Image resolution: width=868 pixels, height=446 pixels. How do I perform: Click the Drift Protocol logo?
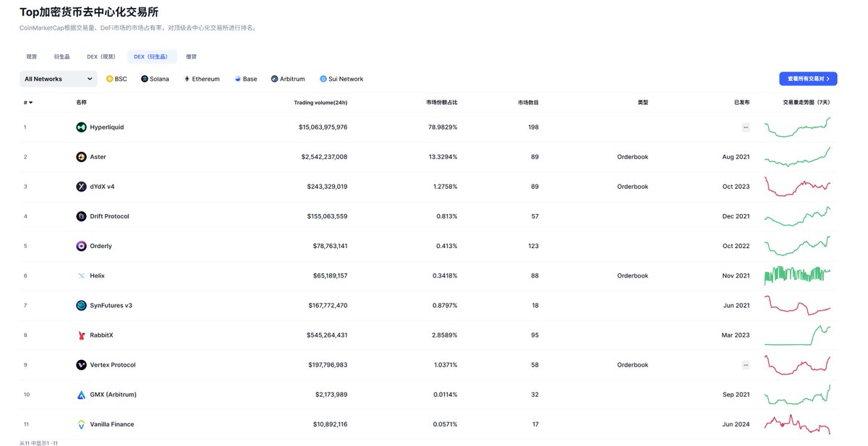point(81,216)
